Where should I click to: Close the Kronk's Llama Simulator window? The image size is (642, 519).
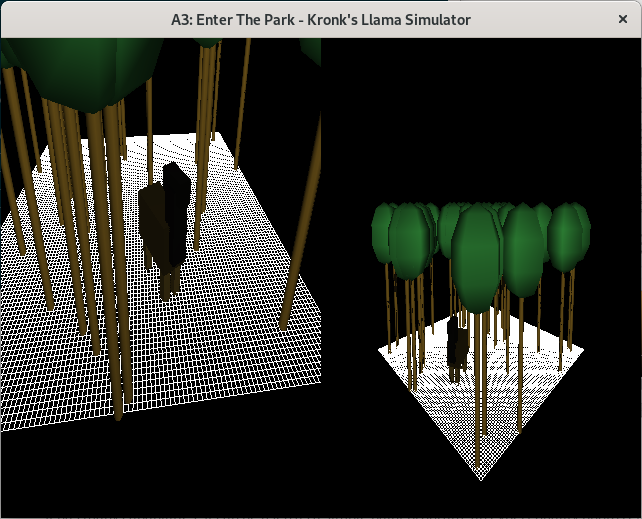(622, 19)
